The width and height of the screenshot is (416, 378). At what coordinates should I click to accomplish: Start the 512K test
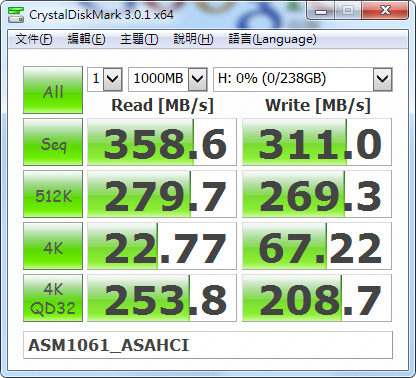[x=53, y=194]
